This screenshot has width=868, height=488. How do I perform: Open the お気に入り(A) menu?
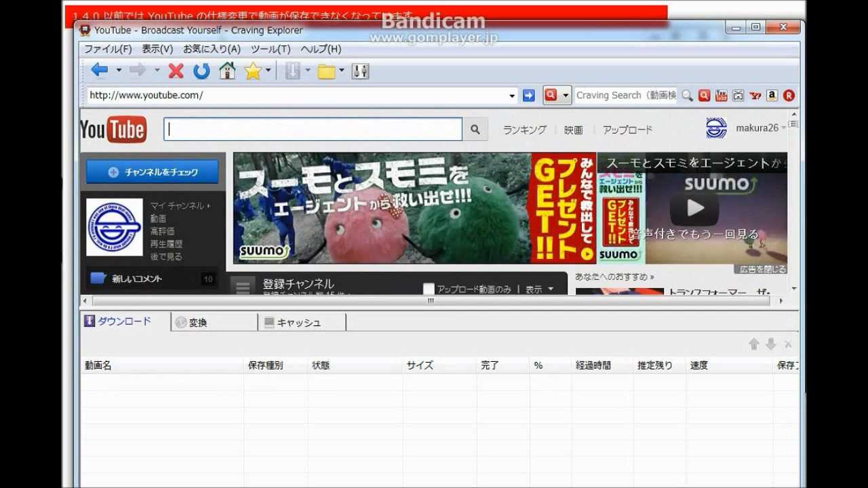(x=212, y=49)
